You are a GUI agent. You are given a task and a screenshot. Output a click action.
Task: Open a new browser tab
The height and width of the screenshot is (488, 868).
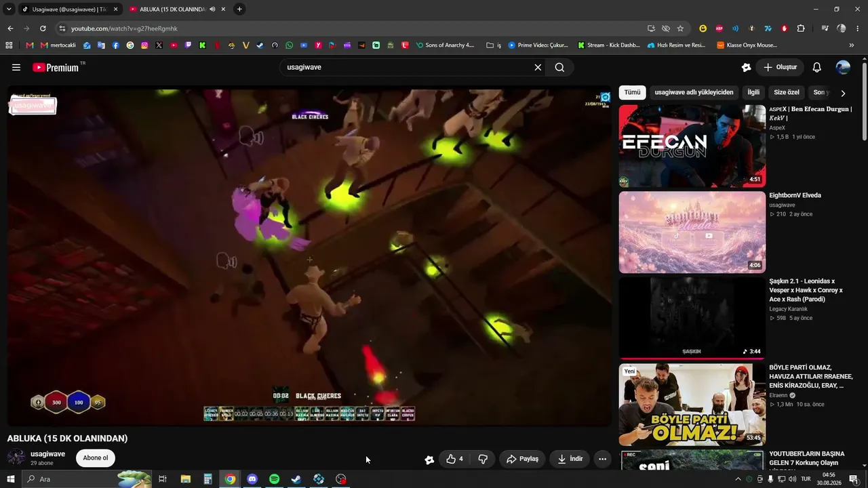click(x=239, y=9)
